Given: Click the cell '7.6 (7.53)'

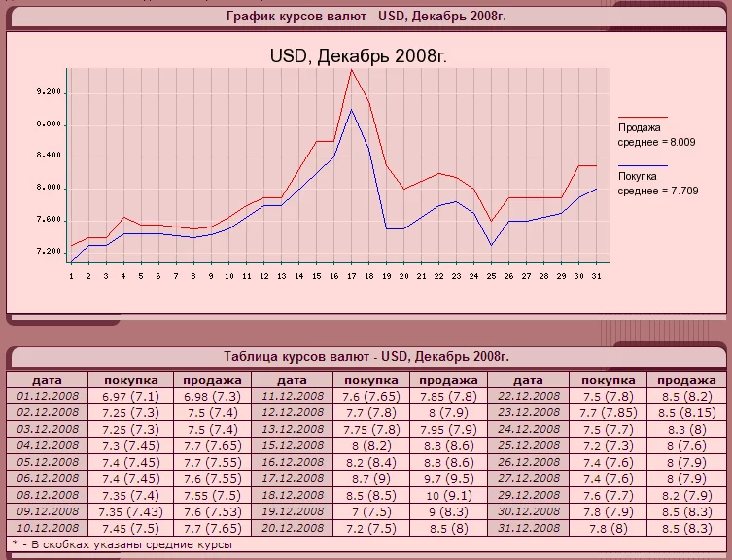Looking at the screenshot, I should point(213,512).
